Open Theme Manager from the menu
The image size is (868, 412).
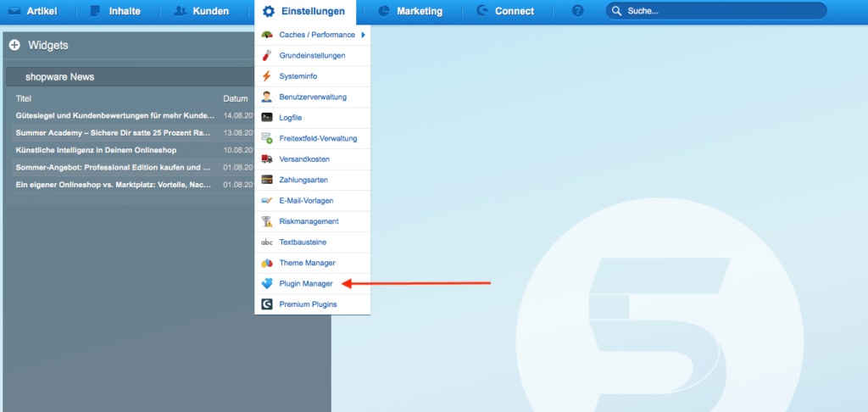click(x=312, y=263)
